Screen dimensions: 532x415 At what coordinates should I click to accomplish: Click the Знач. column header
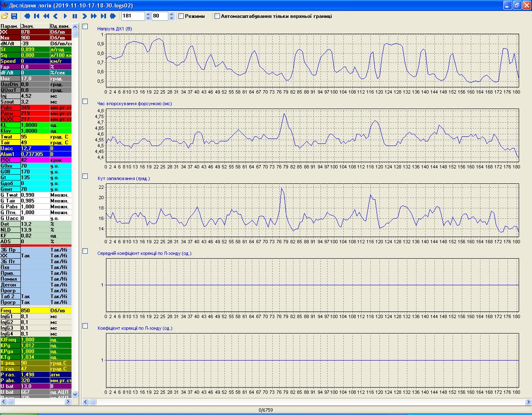[35, 26]
